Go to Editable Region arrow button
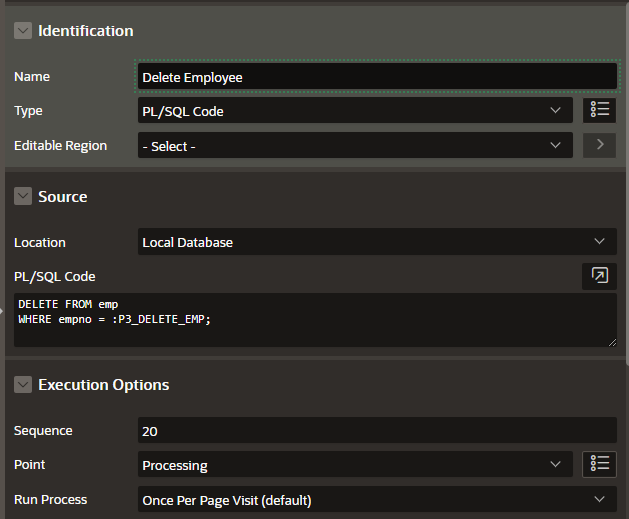629x519 pixels. point(599,145)
